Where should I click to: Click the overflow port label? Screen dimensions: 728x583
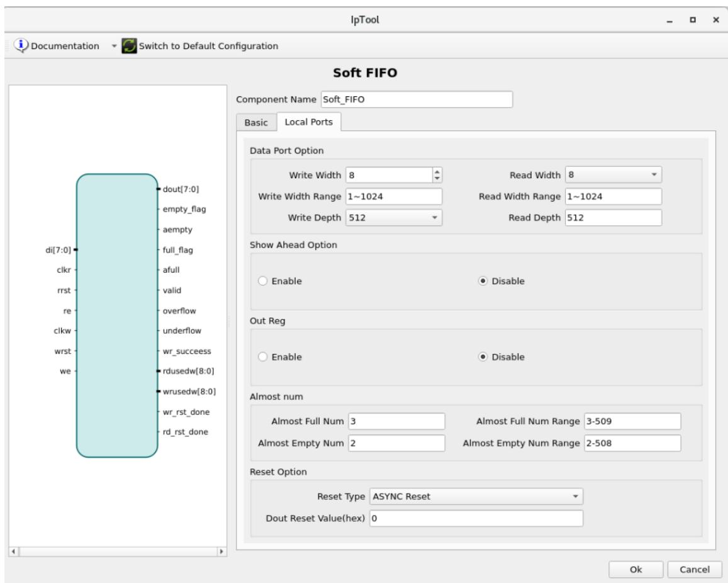coord(179,311)
